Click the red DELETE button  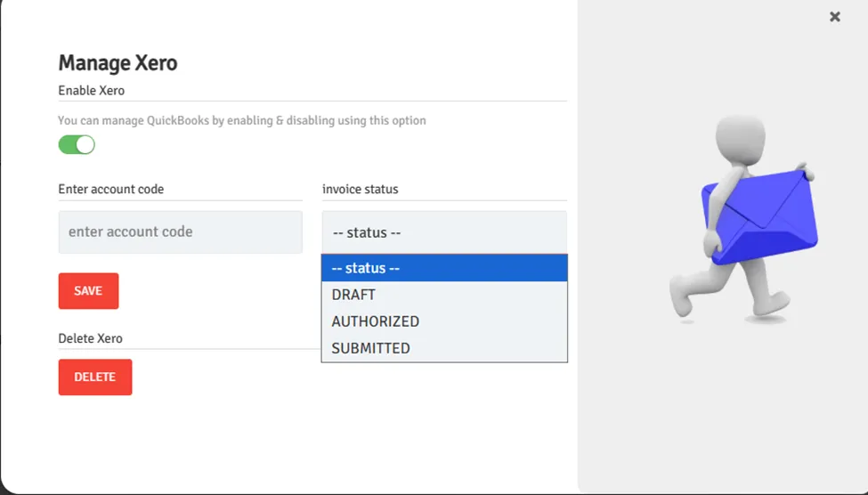click(95, 377)
